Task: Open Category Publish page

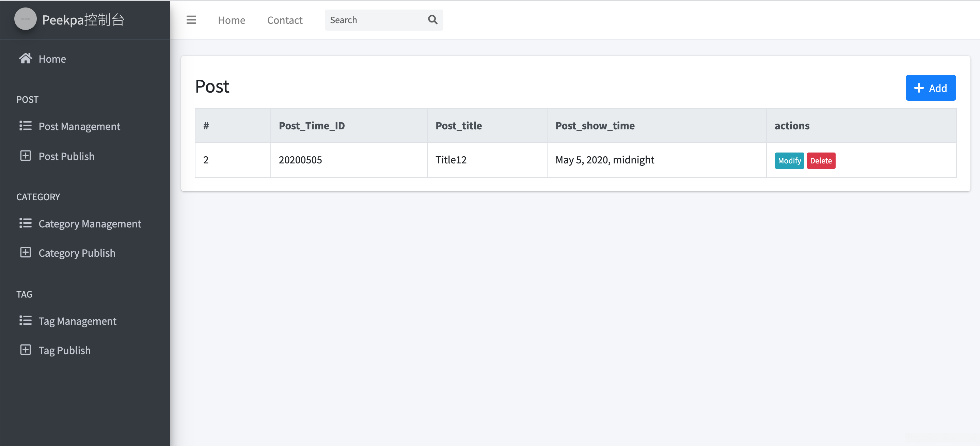Action: click(x=77, y=253)
